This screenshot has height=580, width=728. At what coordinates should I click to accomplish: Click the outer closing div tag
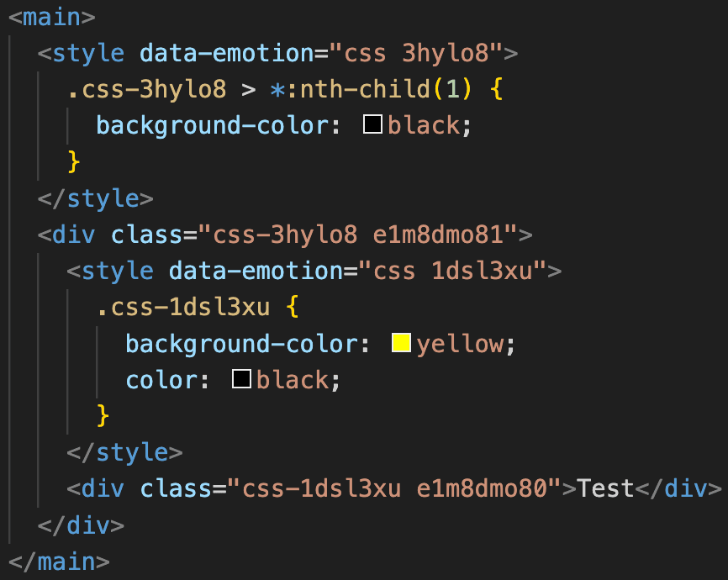tap(81, 525)
